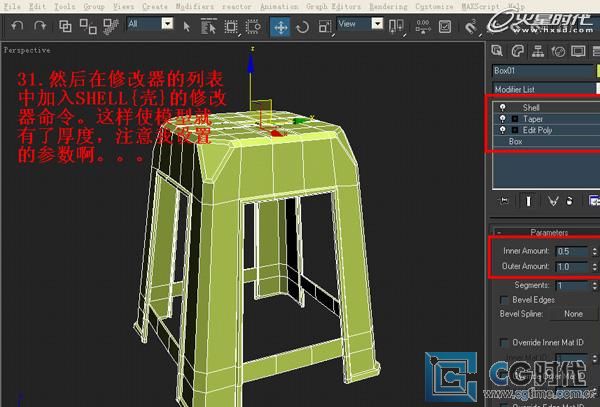This screenshot has width=600, height=407.
Task: Open the Edit menu
Action: click(38, 7)
